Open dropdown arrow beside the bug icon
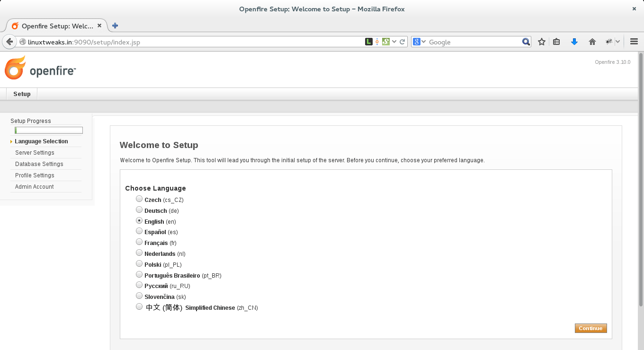Screen dimensions: 644x350 click(617, 42)
